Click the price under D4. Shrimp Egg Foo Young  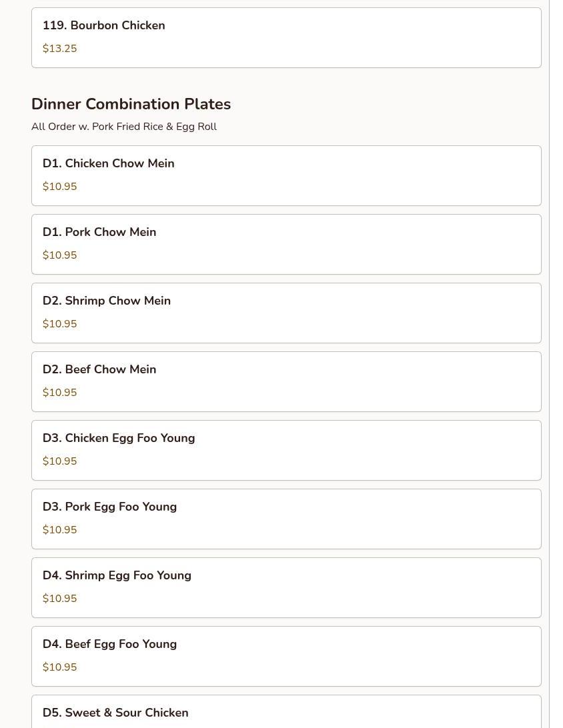click(x=60, y=599)
